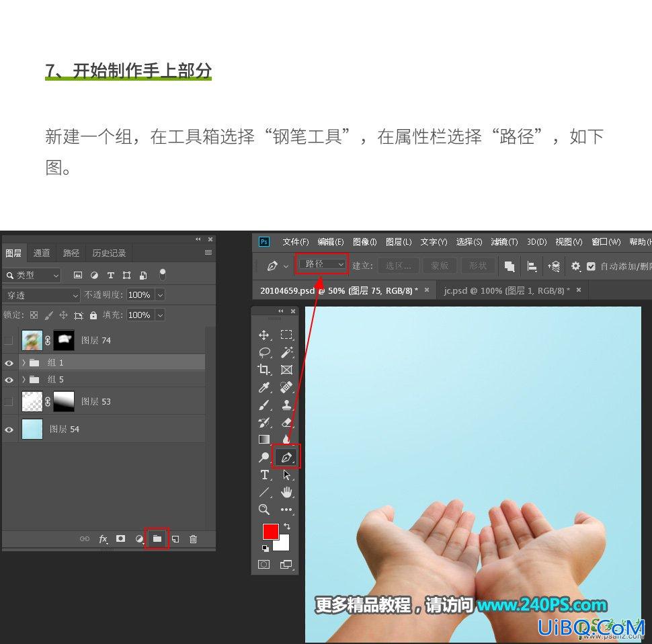
Task: Open the 不透明度 opacity dropdown arrow
Action: (160, 294)
